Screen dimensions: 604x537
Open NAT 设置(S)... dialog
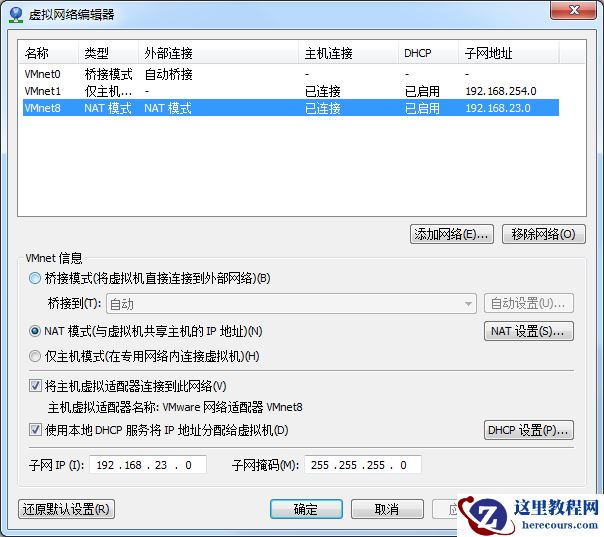[528, 331]
